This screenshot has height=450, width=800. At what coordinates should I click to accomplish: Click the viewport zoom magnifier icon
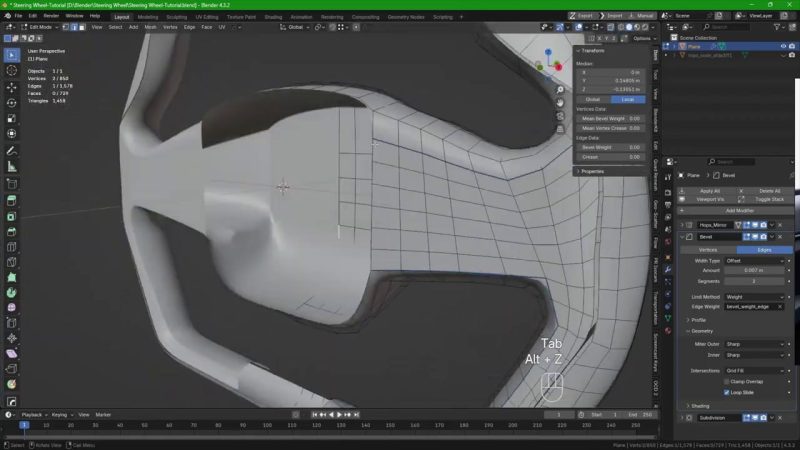[x=561, y=90]
